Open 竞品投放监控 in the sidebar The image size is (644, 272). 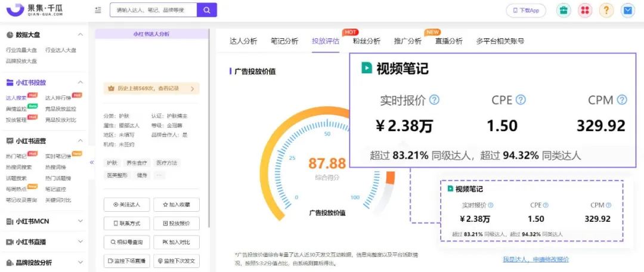tap(61, 109)
